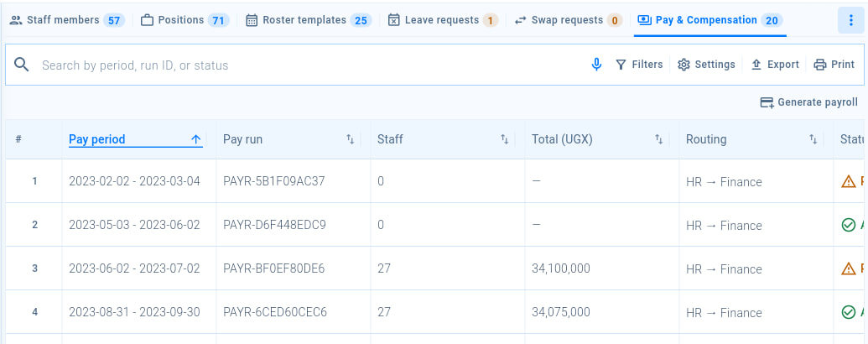Open the Swap requests tab
Image resolution: width=868 pixels, height=344 pixels.
568,20
